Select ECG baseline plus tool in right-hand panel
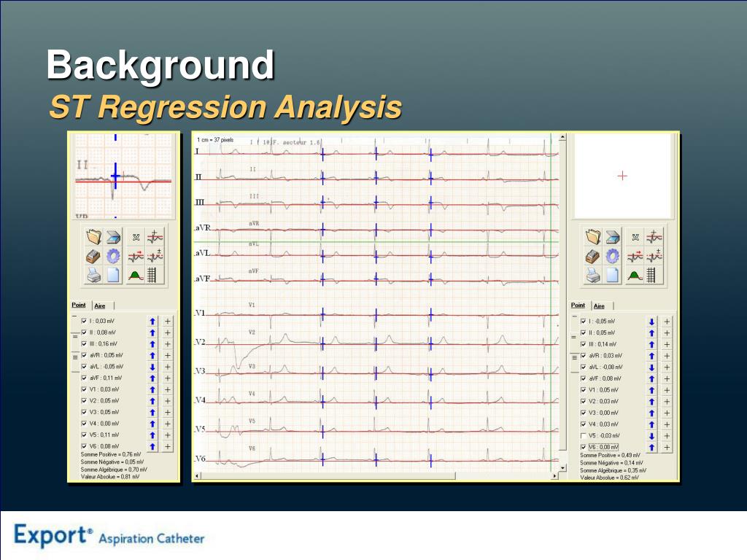Image resolution: width=747 pixels, height=560 pixels. [x=654, y=236]
